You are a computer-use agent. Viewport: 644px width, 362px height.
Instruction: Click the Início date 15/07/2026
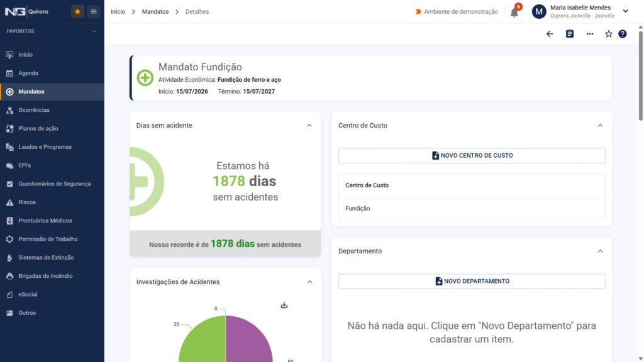[x=192, y=92]
